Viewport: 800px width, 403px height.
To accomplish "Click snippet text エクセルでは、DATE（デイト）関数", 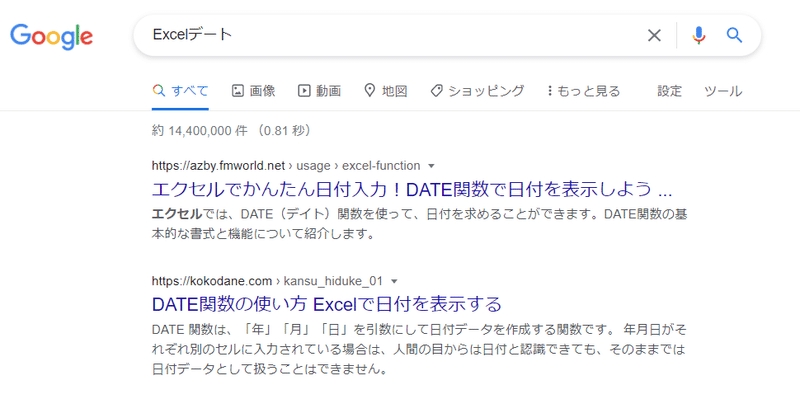I will pyautogui.click(x=419, y=224).
